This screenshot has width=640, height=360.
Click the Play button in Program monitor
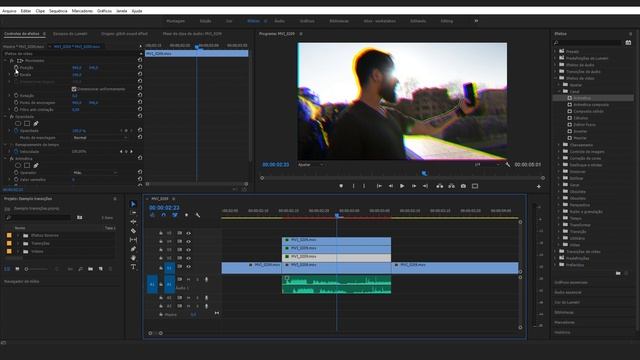point(402,186)
